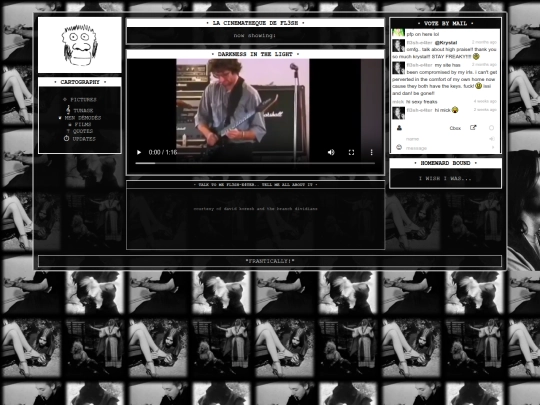Click the power icon beside Updates

point(66,138)
